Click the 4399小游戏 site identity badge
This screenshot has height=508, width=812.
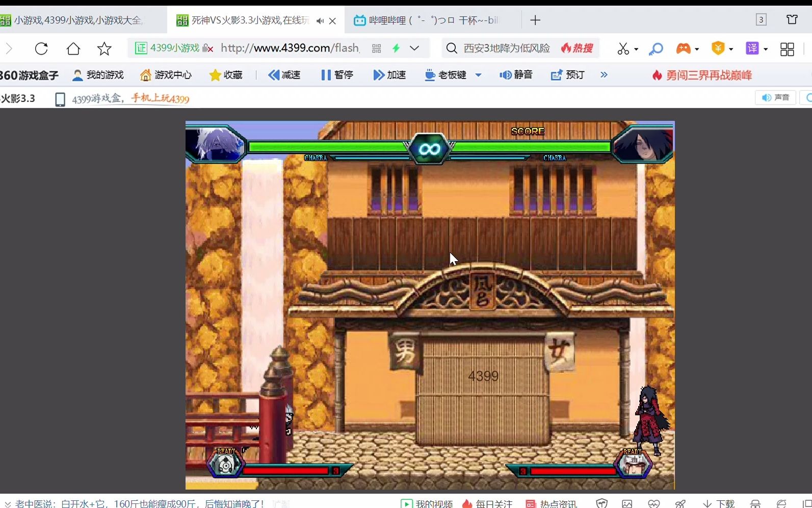[168, 48]
